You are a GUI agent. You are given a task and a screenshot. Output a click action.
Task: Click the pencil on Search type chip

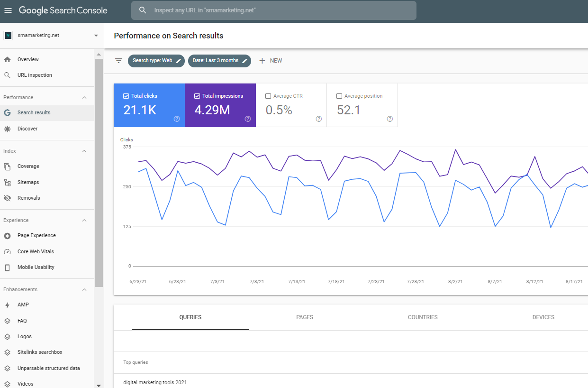tap(179, 61)
